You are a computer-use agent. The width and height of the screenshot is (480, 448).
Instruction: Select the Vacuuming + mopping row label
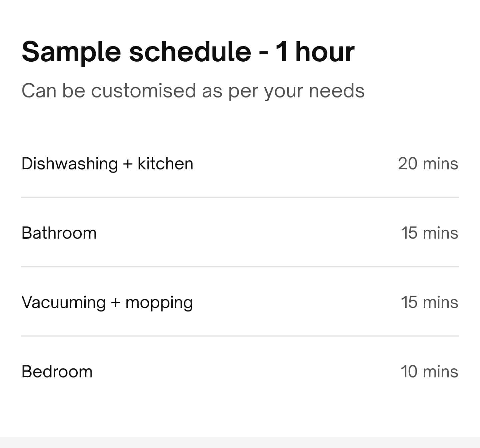click(107, 303)
